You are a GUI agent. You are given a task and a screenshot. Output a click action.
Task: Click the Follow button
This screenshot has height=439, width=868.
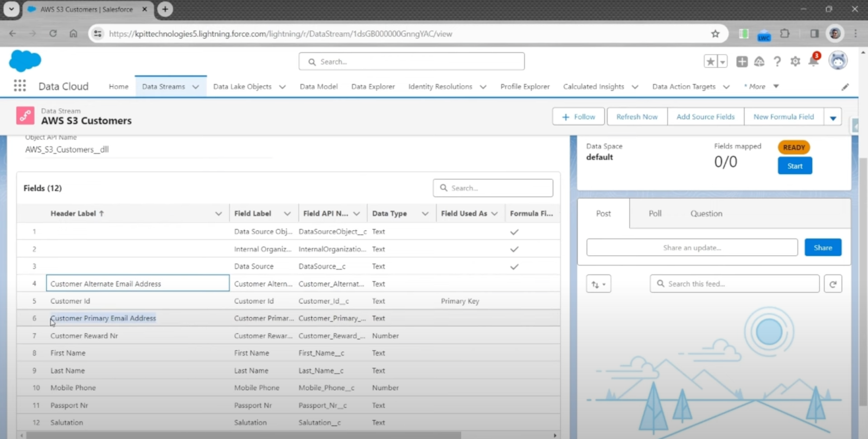point(579,117)
